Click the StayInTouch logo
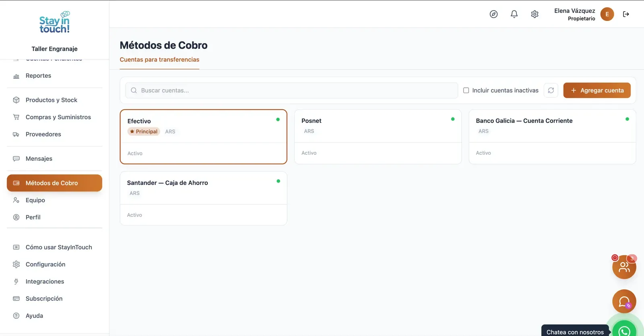This screenshot has height=336, width=644. [54, 23]
